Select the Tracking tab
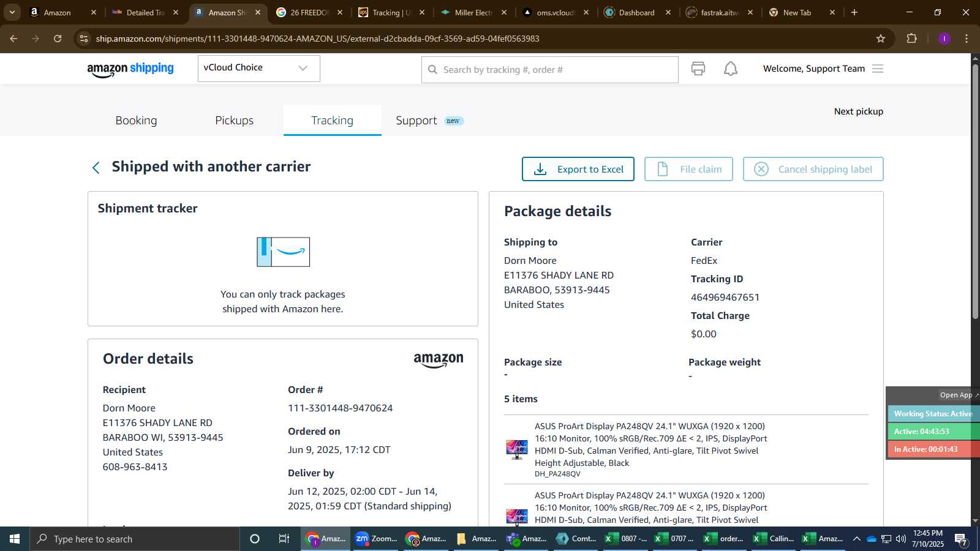This screenshot has width=980, height=551. 332,120
